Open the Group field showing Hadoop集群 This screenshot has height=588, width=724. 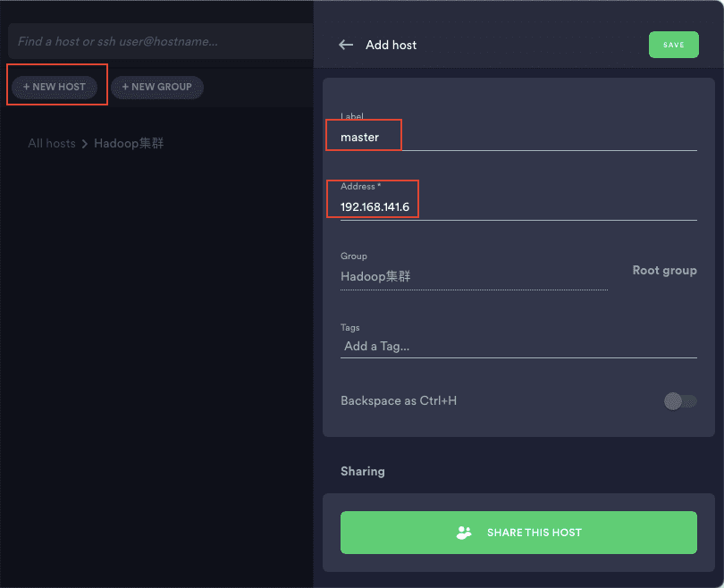tap(474, 276)
